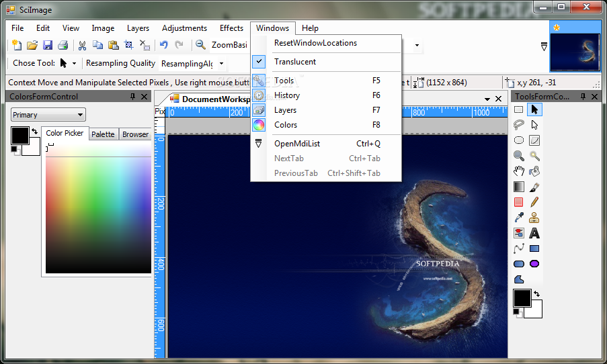
Task: Swap primary and secondary colors in Colors panel
Action: point(35,131)
